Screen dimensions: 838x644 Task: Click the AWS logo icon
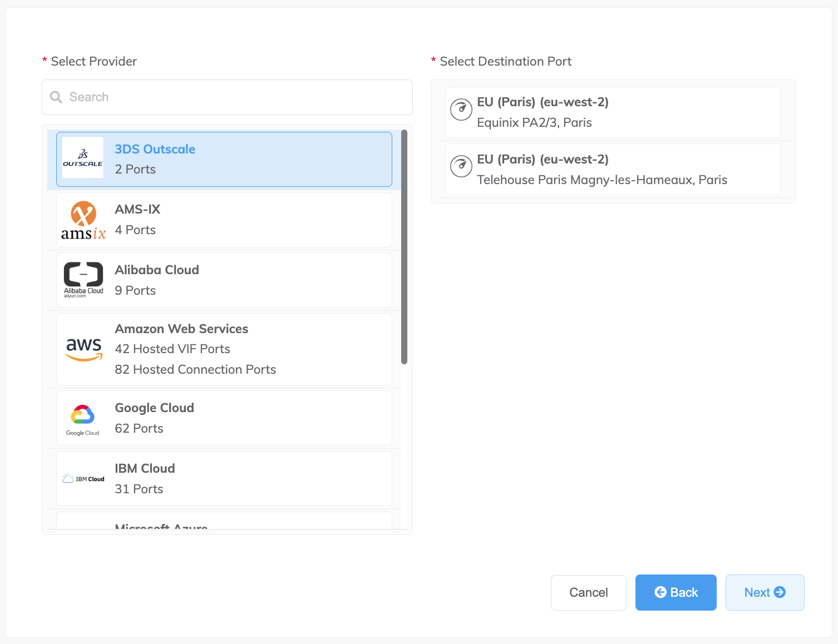(84, 349)
